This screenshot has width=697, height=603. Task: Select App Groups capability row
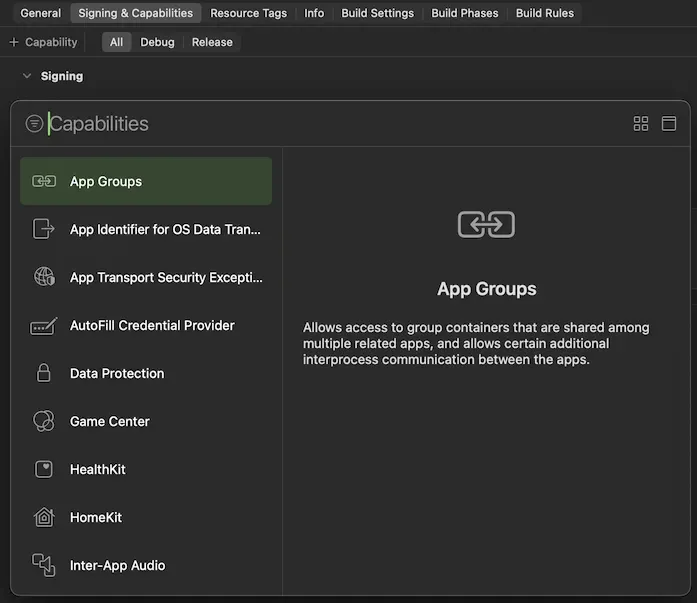146,181
